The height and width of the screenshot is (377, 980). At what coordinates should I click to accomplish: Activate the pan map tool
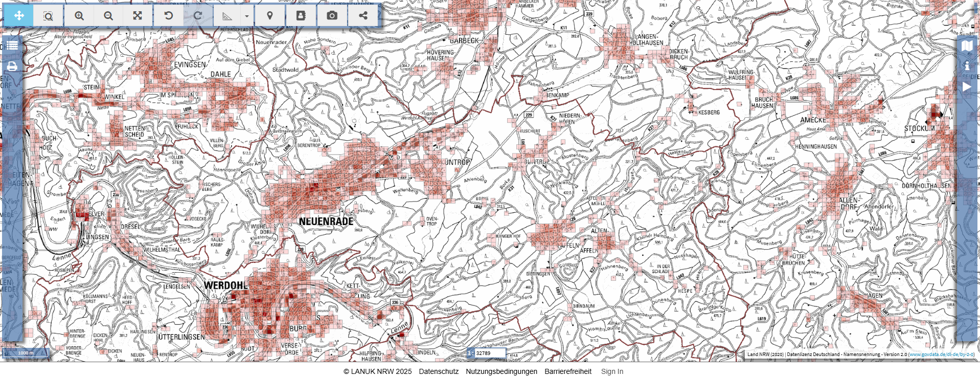click(19, 15)
